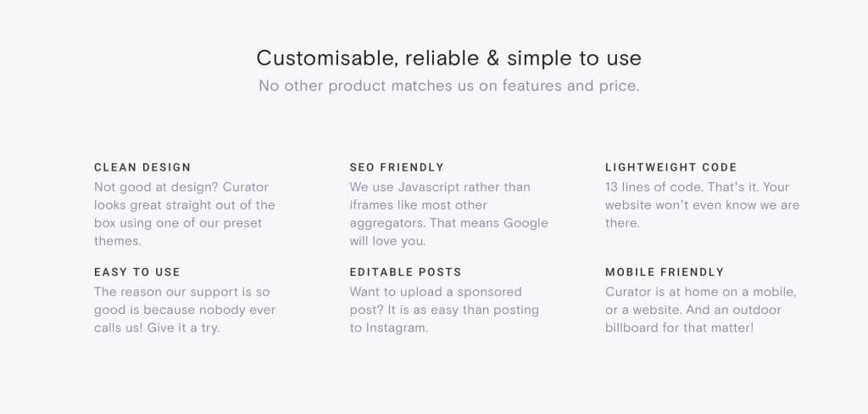Click the word "themes." under Clean Design
Screen dimensions: 868x414
tap(117, 241)
